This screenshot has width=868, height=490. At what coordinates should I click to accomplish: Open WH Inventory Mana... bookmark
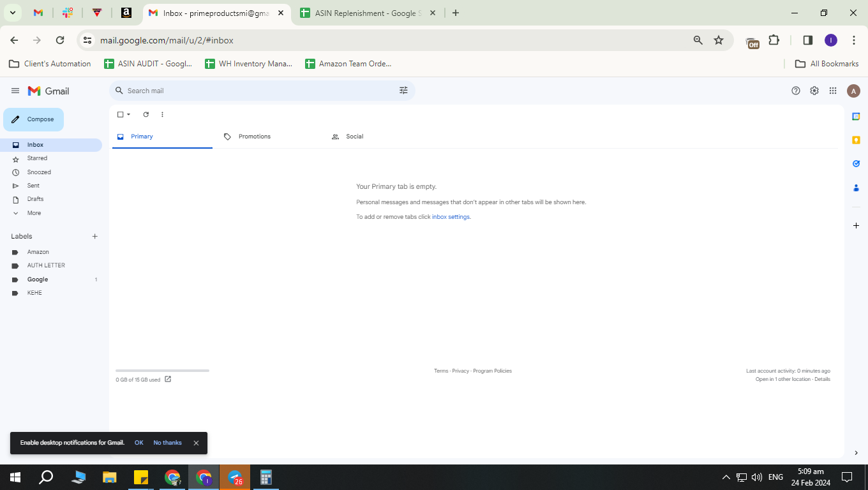pos(248,64)
